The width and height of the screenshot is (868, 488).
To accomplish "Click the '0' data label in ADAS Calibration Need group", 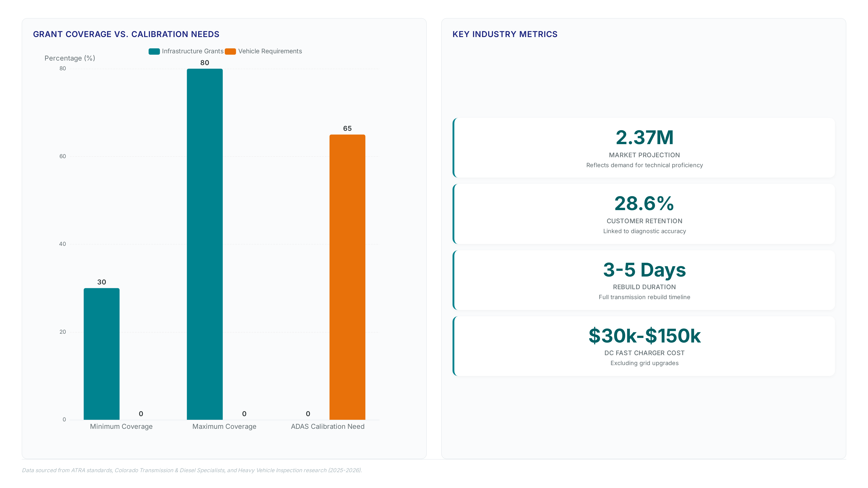I will [308, 414].
